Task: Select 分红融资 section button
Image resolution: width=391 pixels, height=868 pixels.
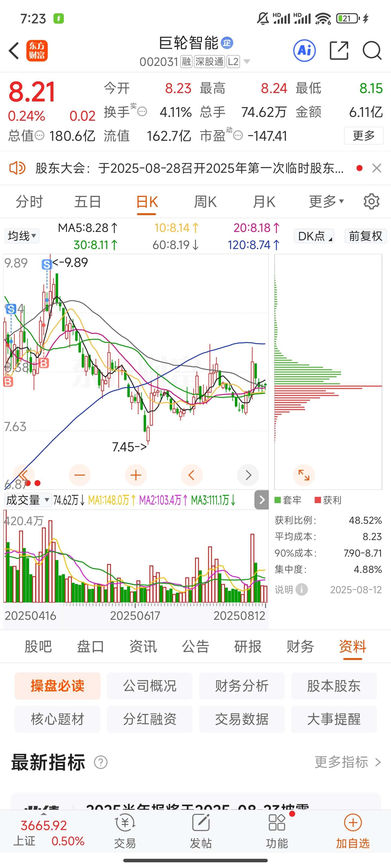Action: click(149, 719)
